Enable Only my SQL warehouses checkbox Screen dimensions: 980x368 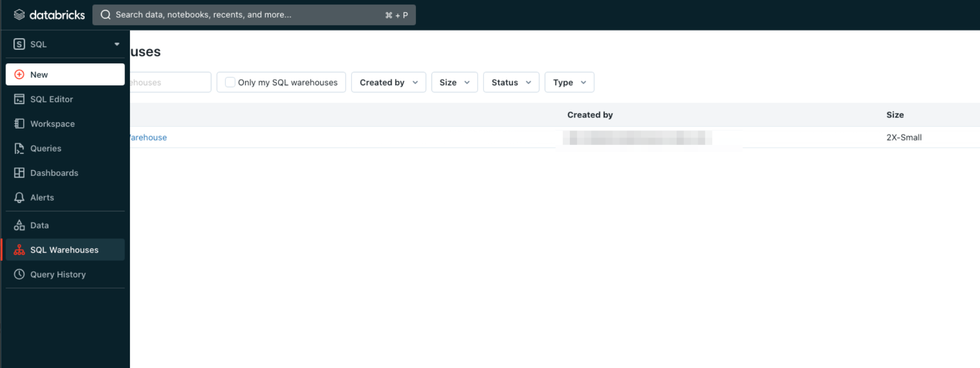230,82
